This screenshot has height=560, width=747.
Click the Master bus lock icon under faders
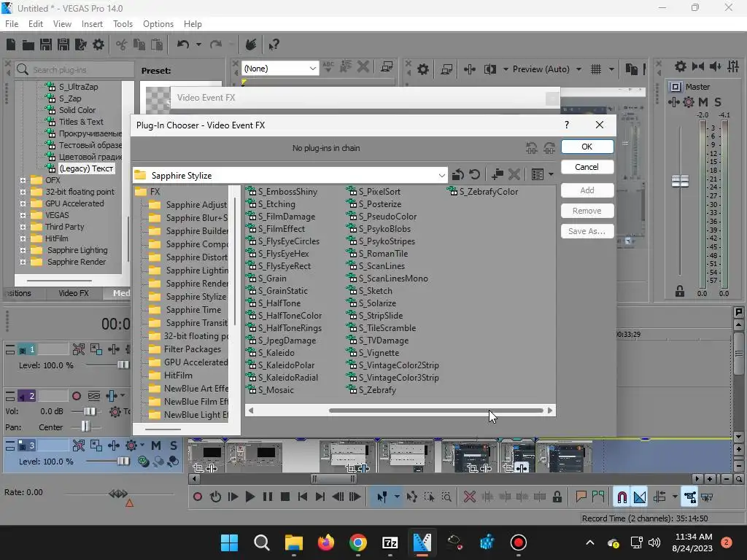[680, 291]
